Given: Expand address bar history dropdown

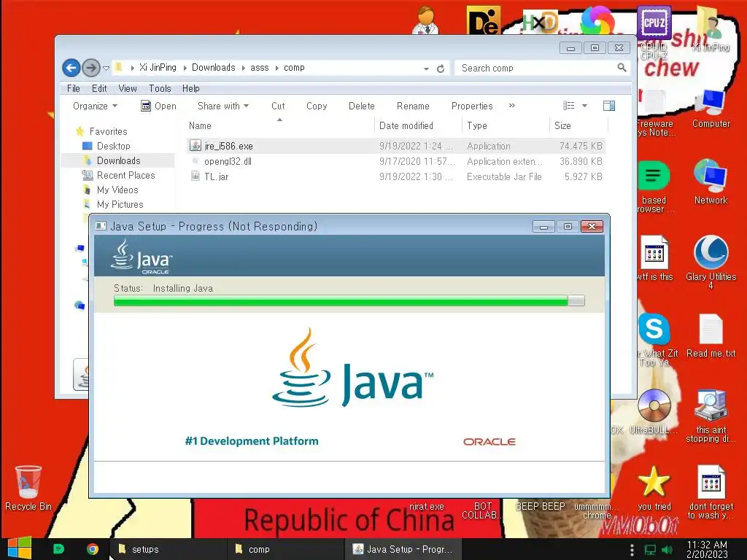Looking at the screenshot, I should [x=426, y=69].
